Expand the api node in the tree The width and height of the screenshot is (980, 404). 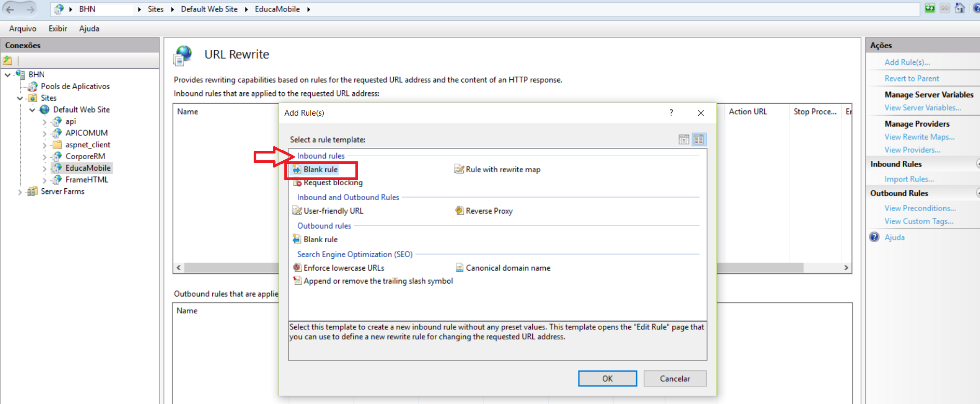(45, 122)
